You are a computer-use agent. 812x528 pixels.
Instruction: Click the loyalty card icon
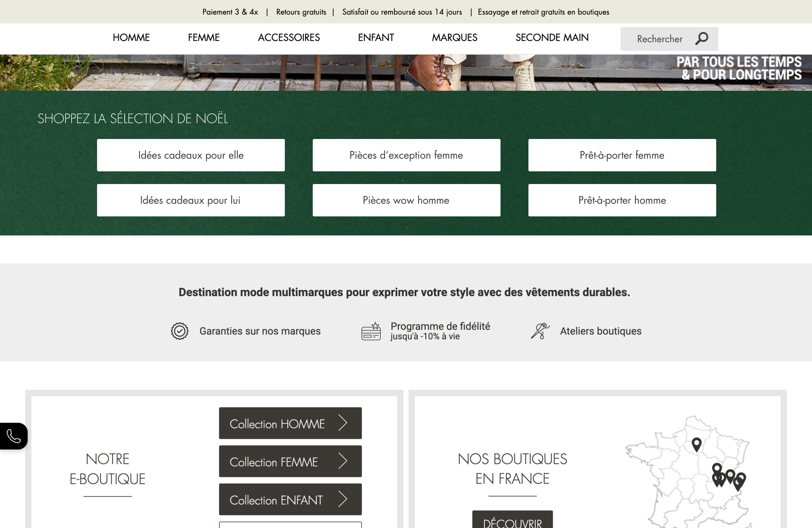371,331
